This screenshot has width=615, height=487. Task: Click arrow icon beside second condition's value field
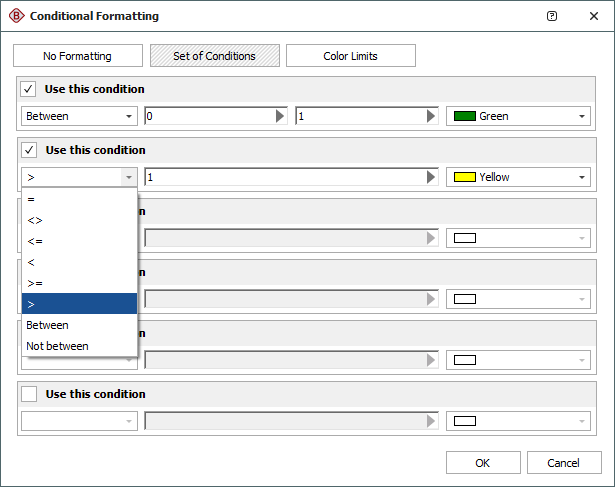[x=432, y=177]
